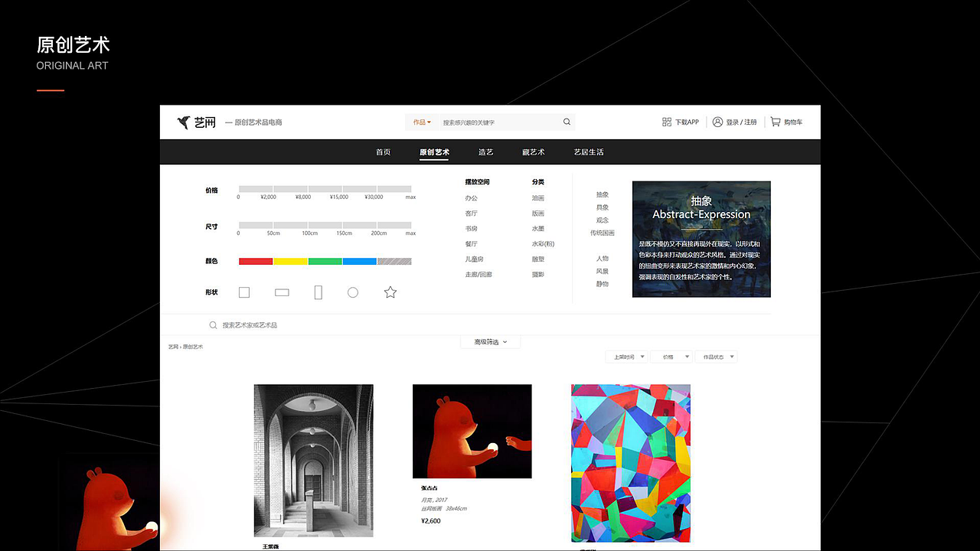This screenshot has height=551, width=980.
Task: Choose the 风景 subject
Action: (603, 271)
